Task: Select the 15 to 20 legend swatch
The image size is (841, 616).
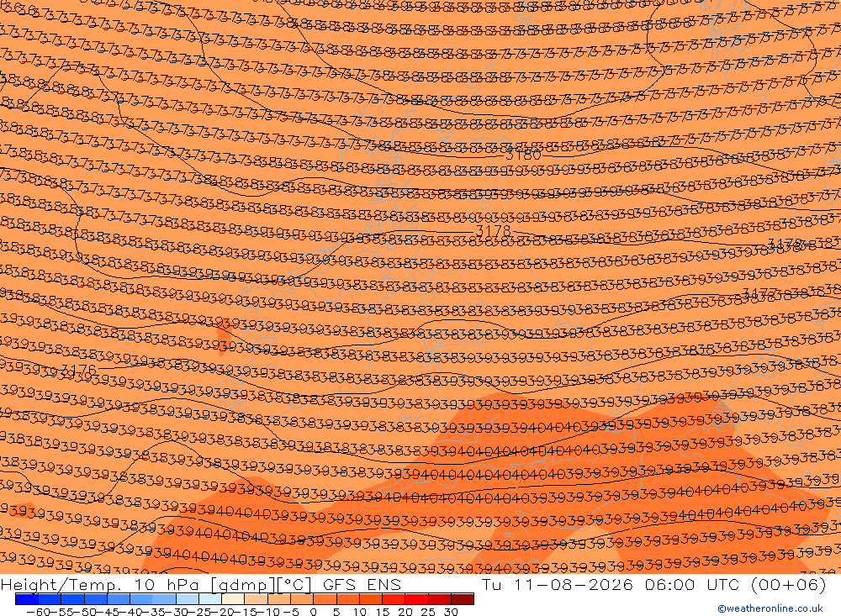Action: (393, 599)
